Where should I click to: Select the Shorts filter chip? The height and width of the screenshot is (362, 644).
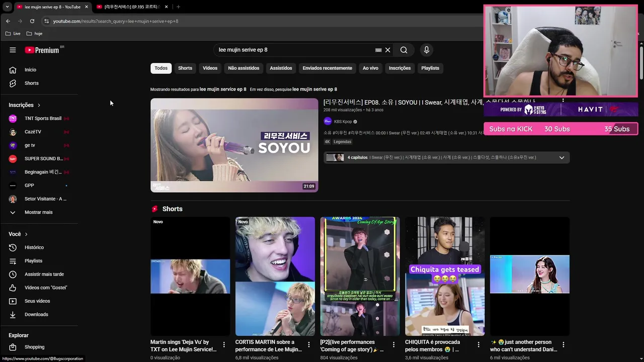[x=185, y=68]
